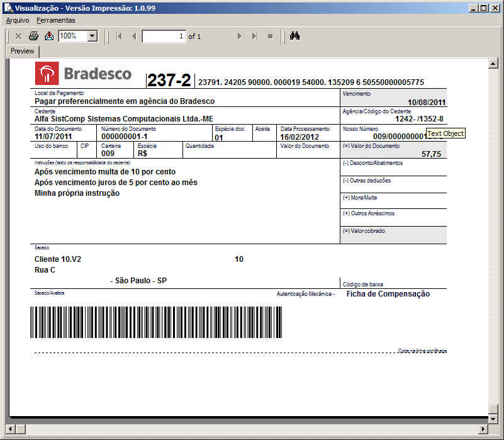Click processing date 16/02/2012
504x440 pixels.
300,137
